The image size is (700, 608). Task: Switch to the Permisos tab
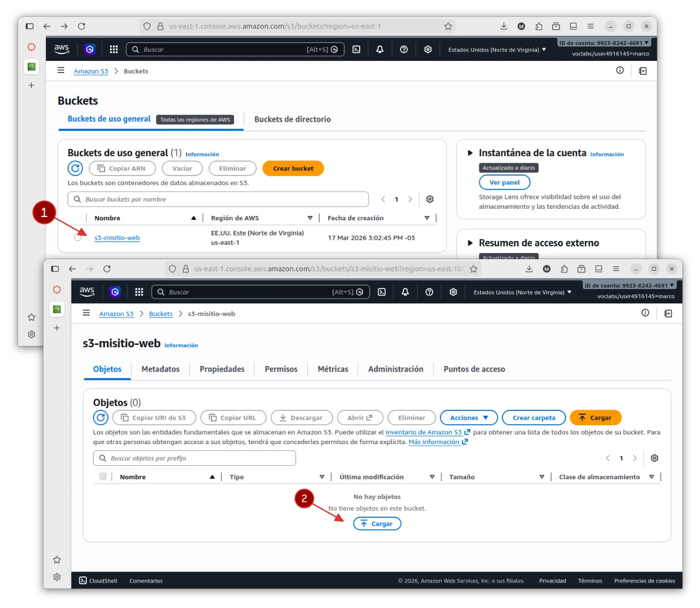[281, 369]
